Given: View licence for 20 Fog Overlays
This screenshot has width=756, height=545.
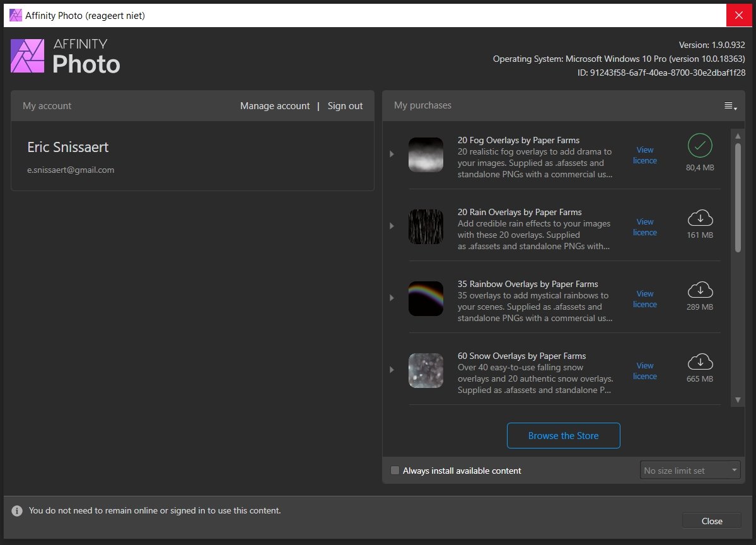Looking at the screenshot, I should (x=645, y=155).
